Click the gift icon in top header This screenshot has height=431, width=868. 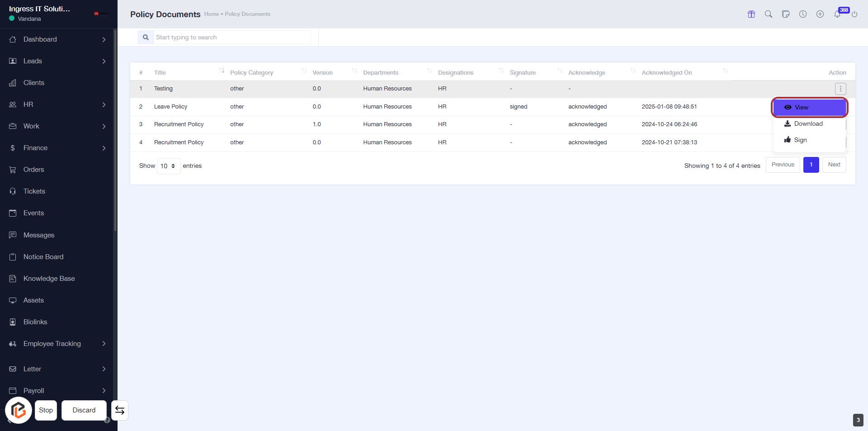(x=751, y=14)
